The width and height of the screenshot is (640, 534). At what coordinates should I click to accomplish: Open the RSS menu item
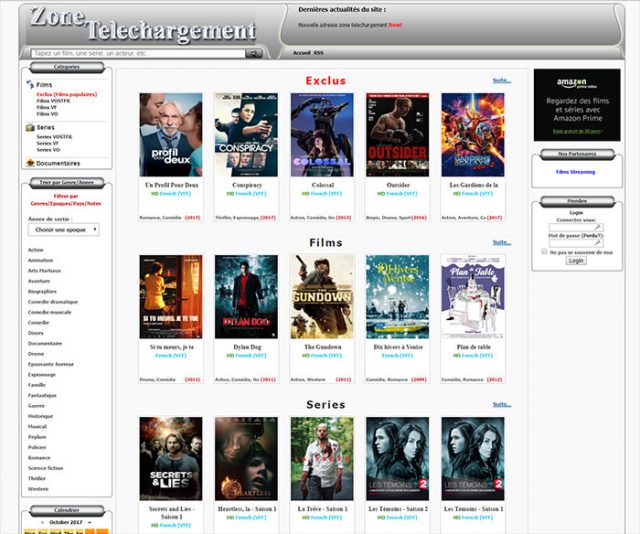[318, 53]
